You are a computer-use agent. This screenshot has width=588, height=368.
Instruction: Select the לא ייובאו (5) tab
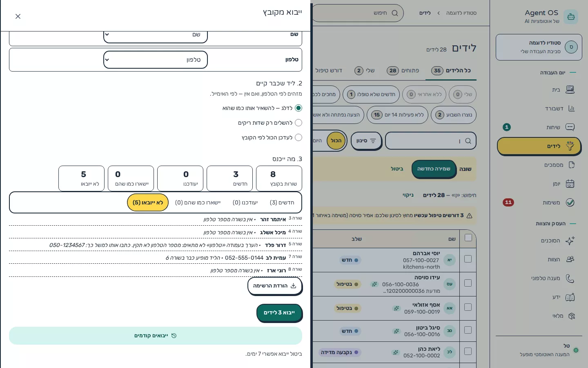click(148, 202)
